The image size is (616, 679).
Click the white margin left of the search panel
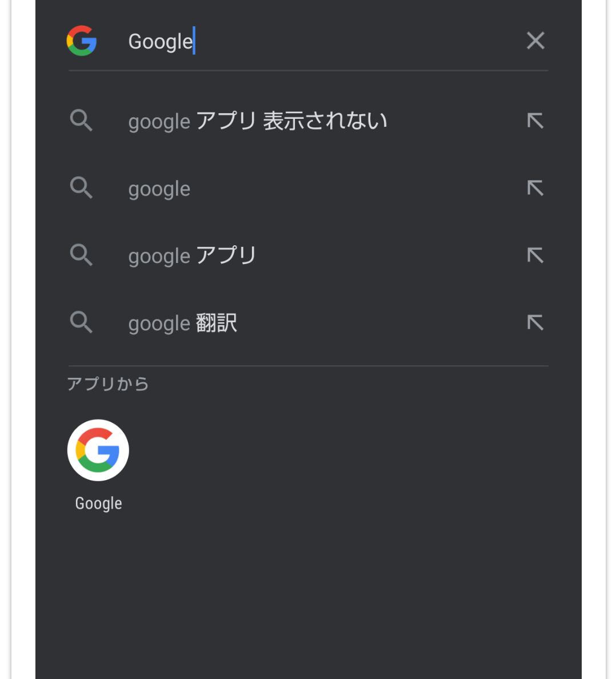[23, 343]
